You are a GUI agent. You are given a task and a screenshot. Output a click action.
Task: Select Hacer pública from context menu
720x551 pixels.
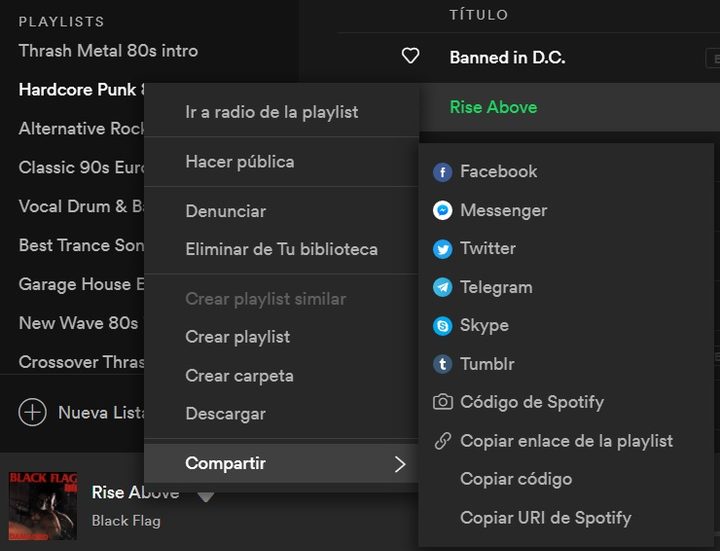tap(240, 162)
